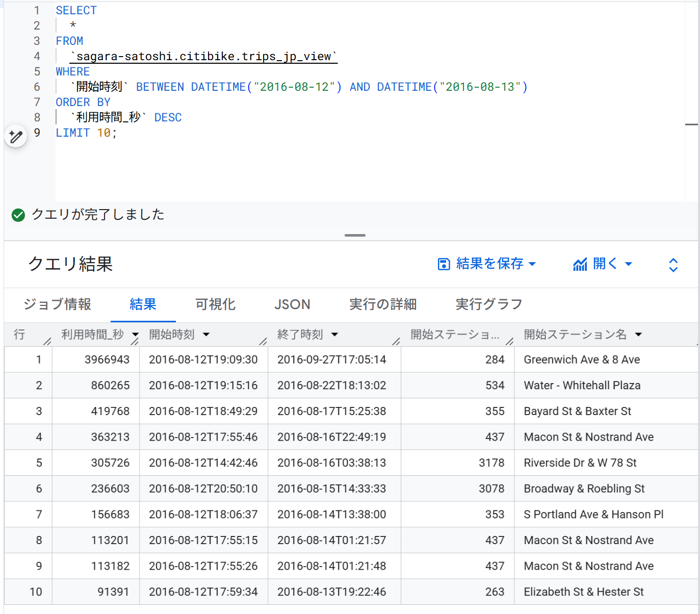Click end time 2016-09-27T17:05:14

click(332, 360)
